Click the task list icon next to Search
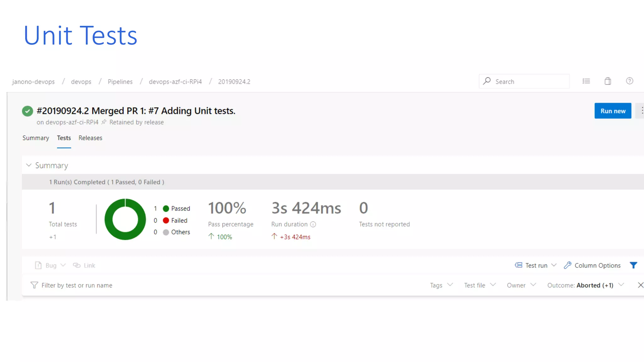Screen dimensions: 644x362 click(586, 81)
